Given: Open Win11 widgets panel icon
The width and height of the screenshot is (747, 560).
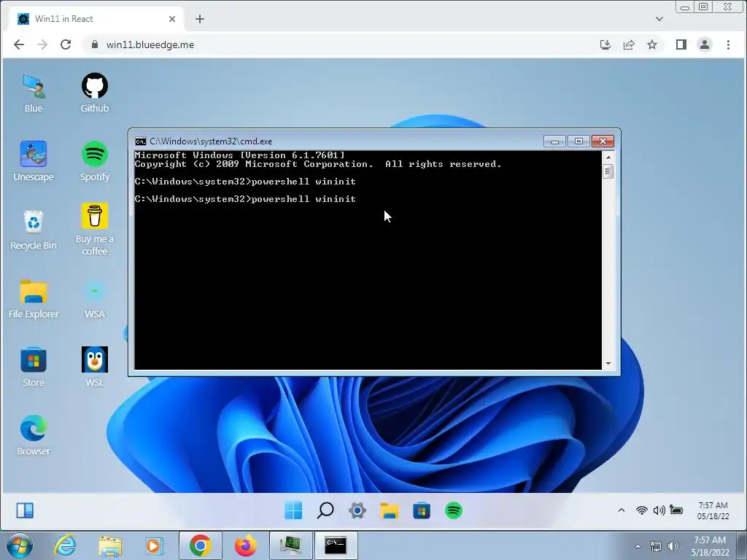Looking at the screenshot, I should tap(25, 510).
